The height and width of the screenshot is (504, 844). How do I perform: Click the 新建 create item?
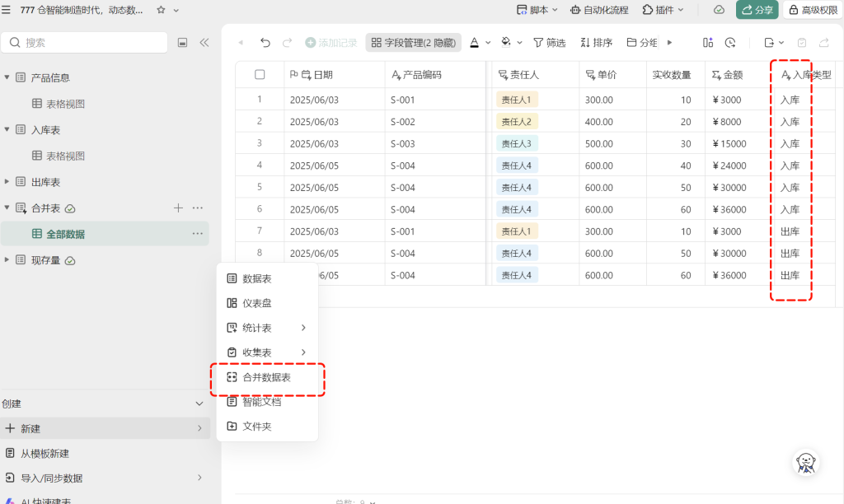click(105, 429)
